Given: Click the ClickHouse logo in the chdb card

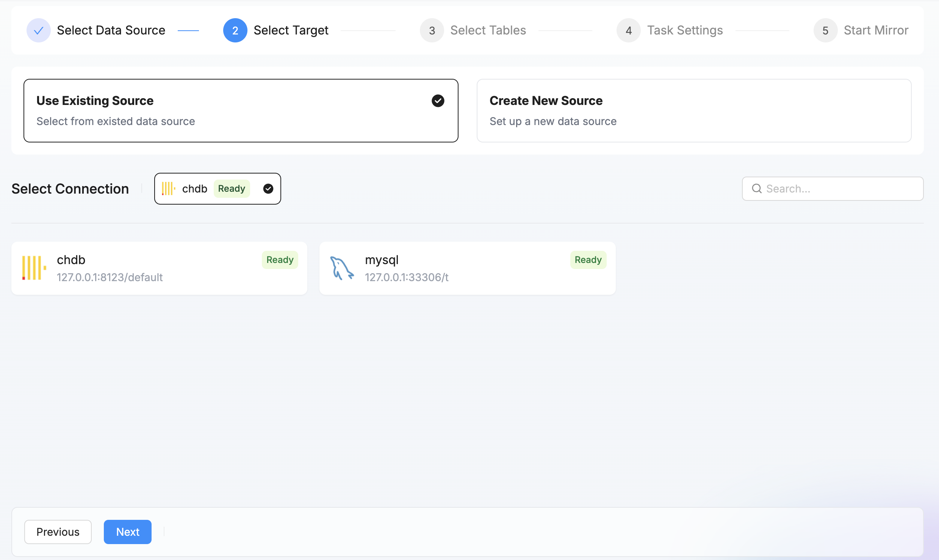Looking at the screenshot, I should pos(34,268).
